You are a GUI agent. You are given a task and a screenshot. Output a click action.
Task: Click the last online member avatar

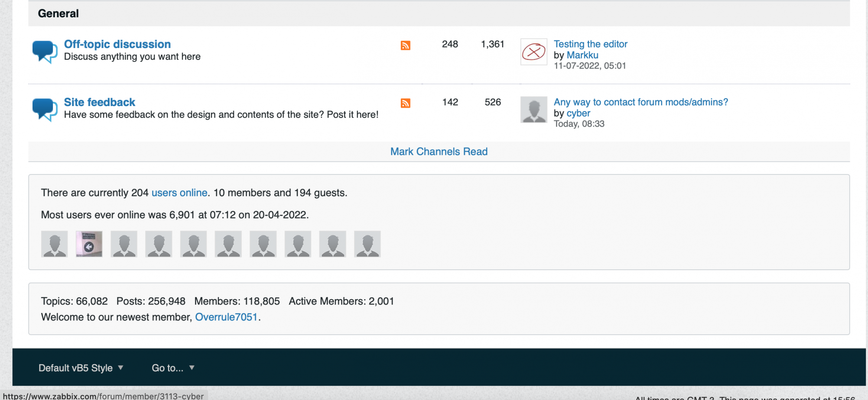tap(367, 244)
